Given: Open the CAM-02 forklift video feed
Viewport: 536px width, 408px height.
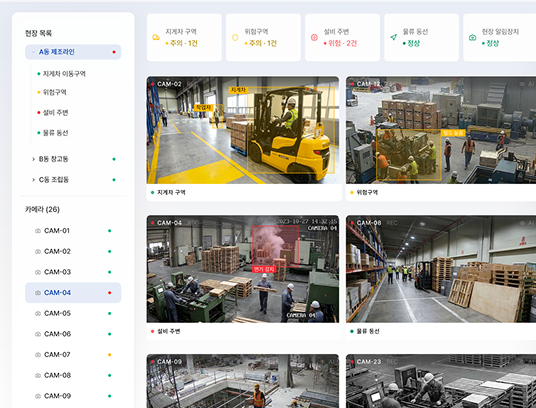Looking at the screenshot, I should click(243, 130).
